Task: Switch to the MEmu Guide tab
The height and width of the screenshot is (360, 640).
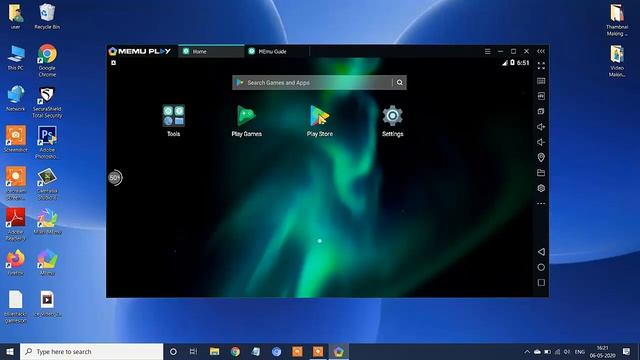Action: [277, 51]
